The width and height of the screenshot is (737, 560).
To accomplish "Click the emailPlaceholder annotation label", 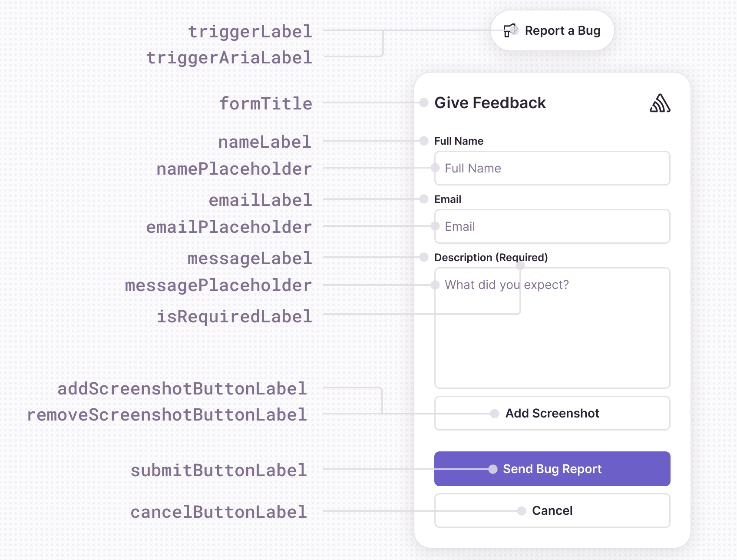I will pos(229,227).
